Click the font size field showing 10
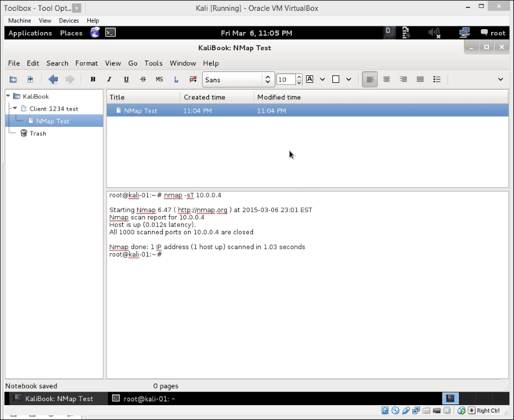Viewport: 514px width, 420px height. point(286,79)
